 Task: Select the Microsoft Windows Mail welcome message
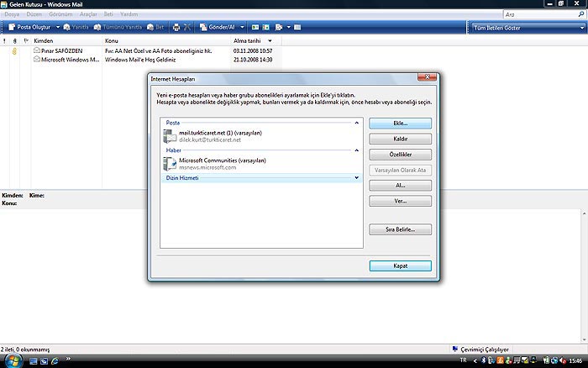141,60
